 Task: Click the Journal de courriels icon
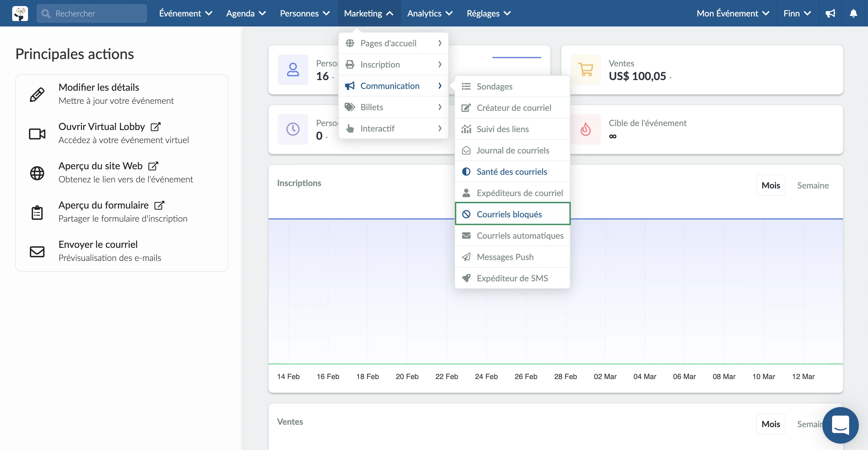click(x=466, y=150)
